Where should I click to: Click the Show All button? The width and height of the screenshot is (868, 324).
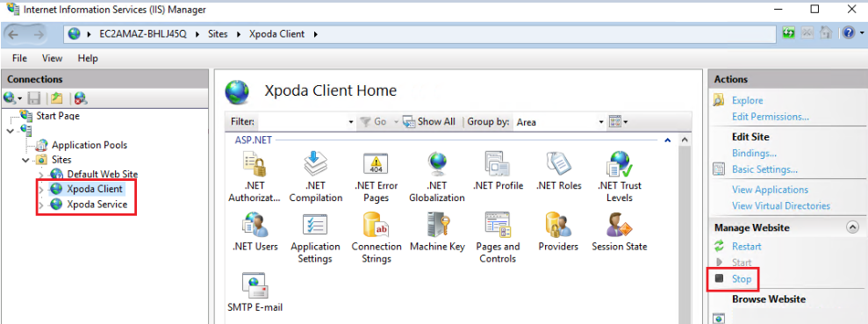click(429, 122)
